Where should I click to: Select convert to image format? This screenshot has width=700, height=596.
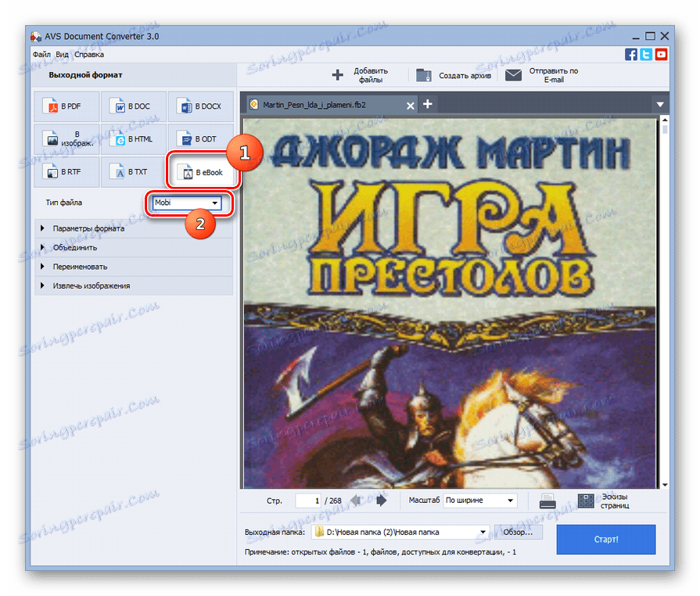pos(66,139)
